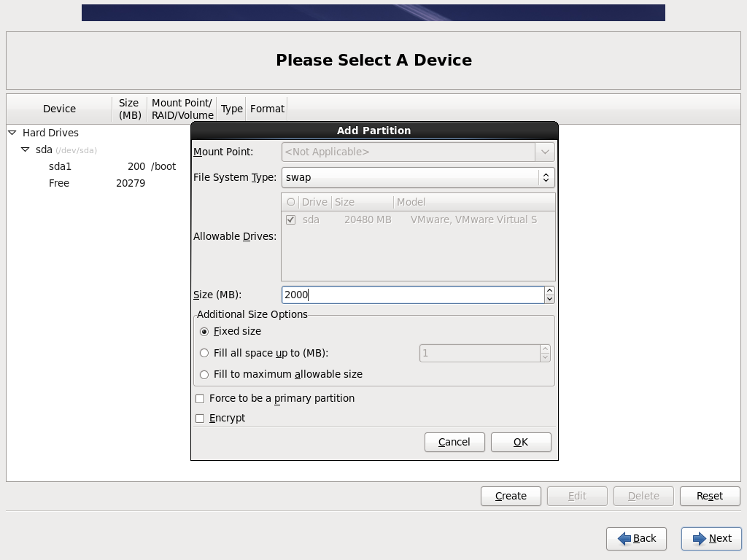This screenshot has height=560, width=747.
Task: Click the blue Next arrow icon
Action: click(700, 539)
